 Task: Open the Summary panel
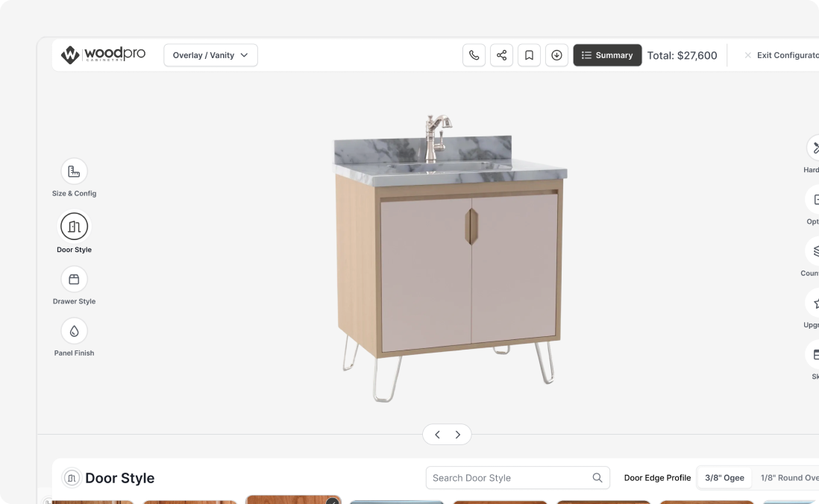coord(607,55)
